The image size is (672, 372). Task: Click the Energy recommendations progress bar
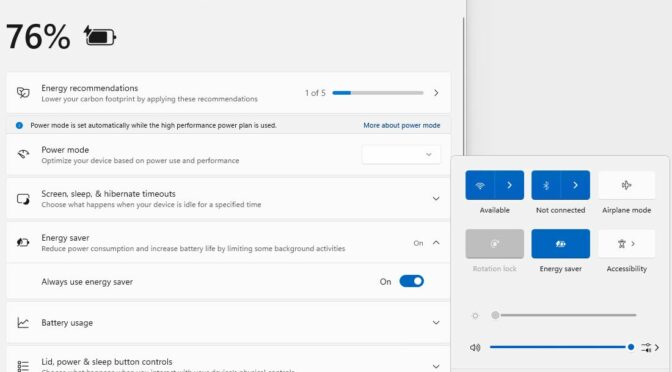click(x=378, y=93)
